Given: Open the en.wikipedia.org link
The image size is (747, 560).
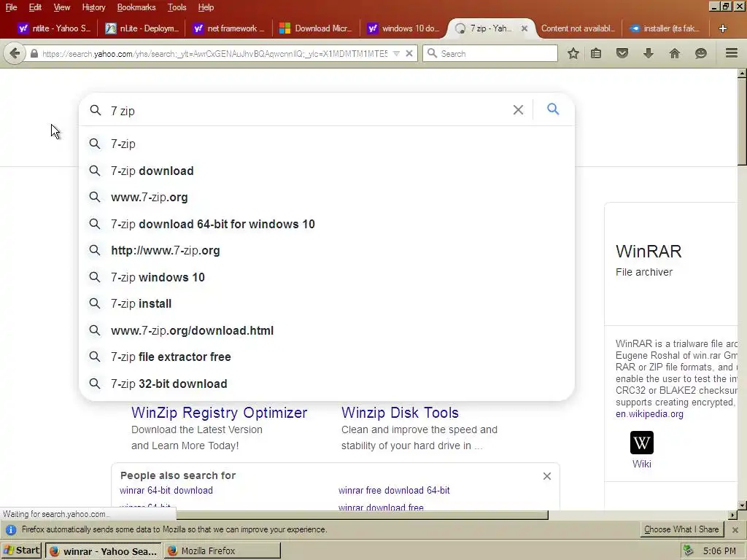Looking at the screenshot, I should click(649, 414).
